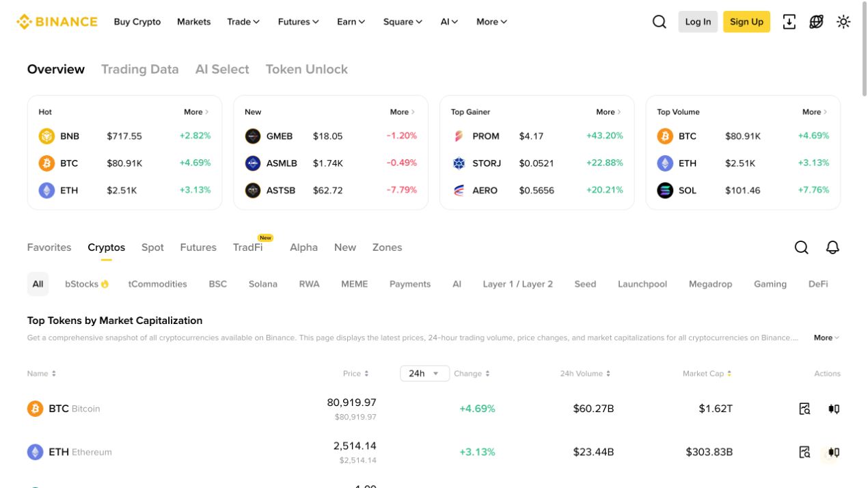This screenshot has height=488, width=868.
Task: Expand the Earn menu
Action: (351, 22)
